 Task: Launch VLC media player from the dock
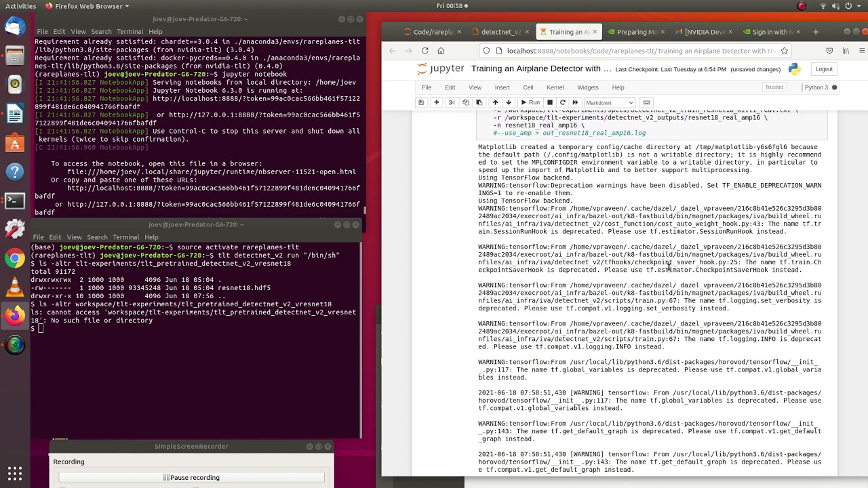coord(15,287)
